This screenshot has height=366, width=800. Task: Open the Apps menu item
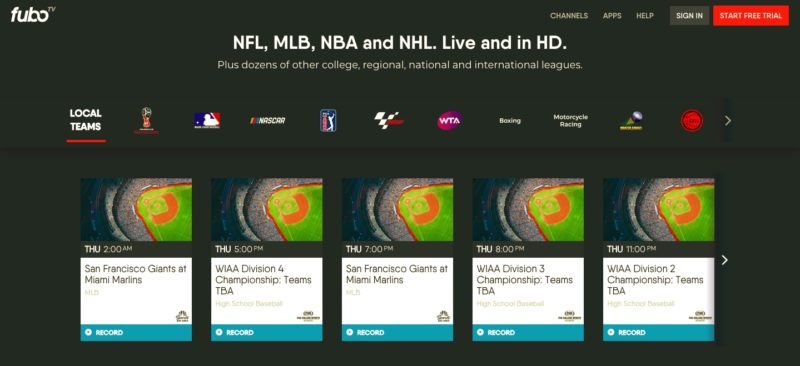(612, 16)
